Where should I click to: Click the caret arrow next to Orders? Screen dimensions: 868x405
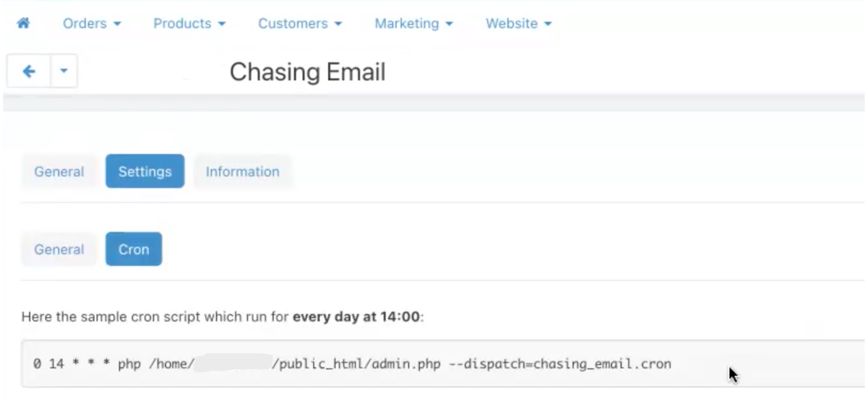point(117,24)
